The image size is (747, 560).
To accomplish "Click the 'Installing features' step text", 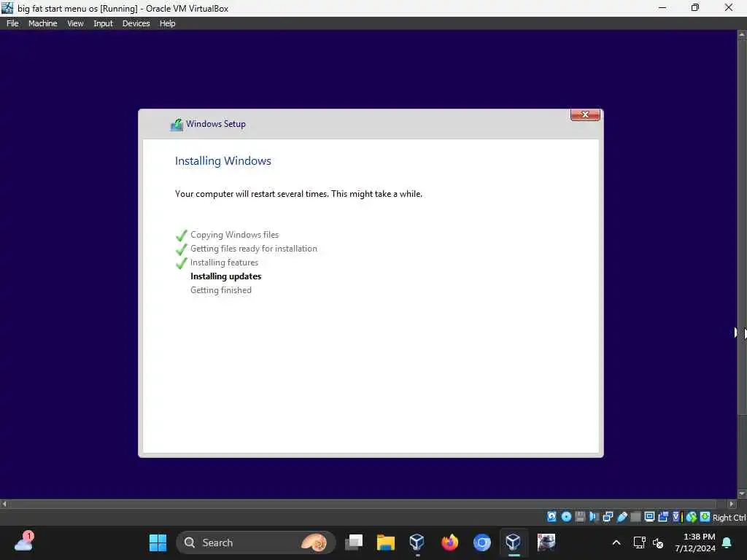I will (224, 262).
